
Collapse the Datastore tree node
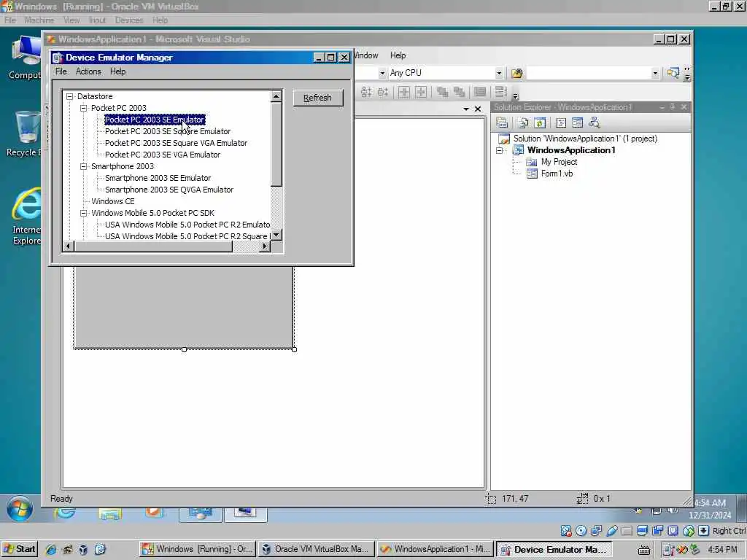[70, 96]
